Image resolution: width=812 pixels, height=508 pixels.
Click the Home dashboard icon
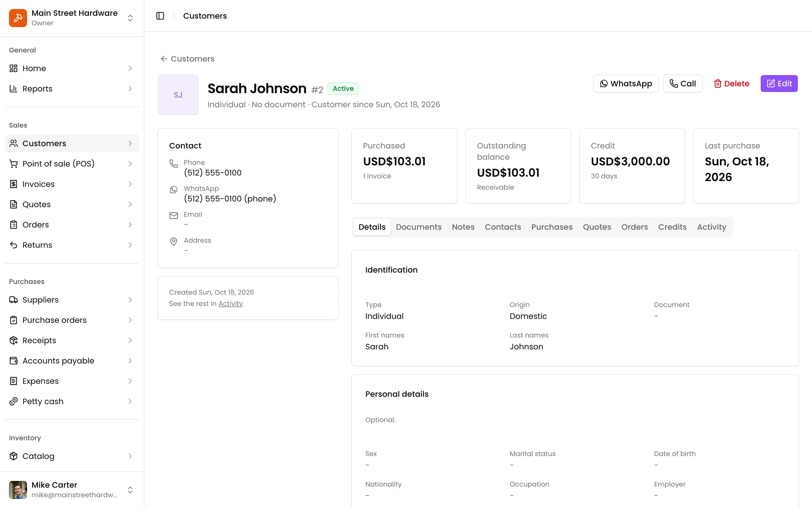tap(14, 68)
